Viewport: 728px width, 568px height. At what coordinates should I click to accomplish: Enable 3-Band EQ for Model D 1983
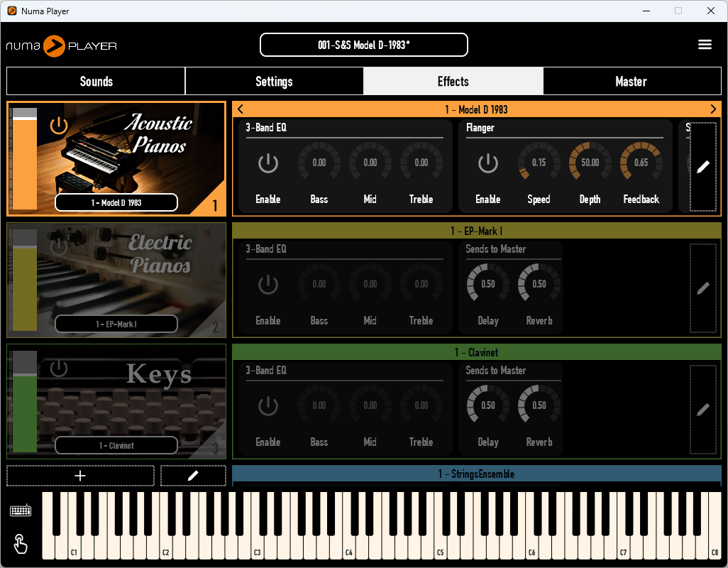[268, 163]
